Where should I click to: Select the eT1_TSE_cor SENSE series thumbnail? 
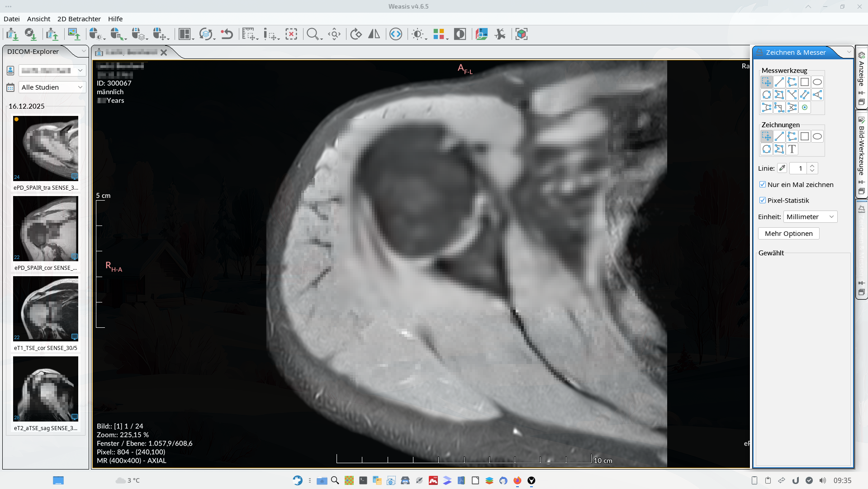click(45, 309)
